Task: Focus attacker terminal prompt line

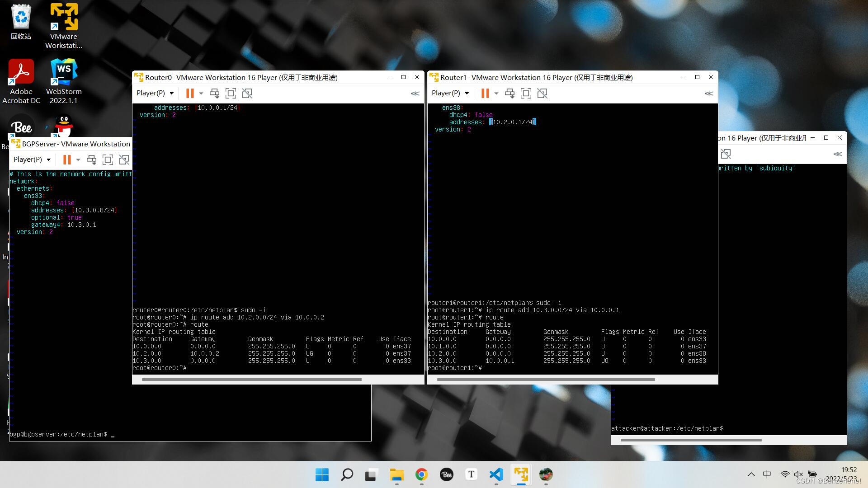Action: click(667, 428)
